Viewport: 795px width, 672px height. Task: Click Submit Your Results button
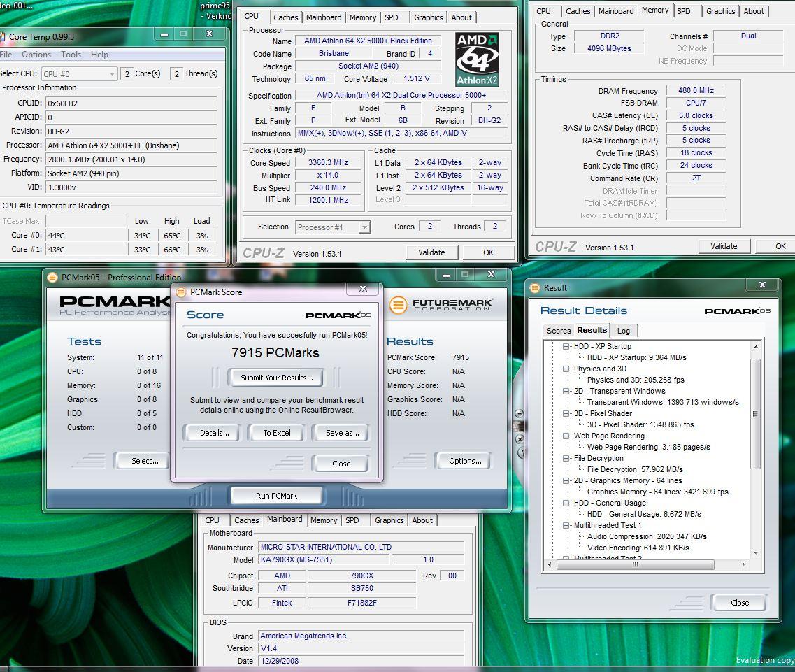click(x=277, y=378)
